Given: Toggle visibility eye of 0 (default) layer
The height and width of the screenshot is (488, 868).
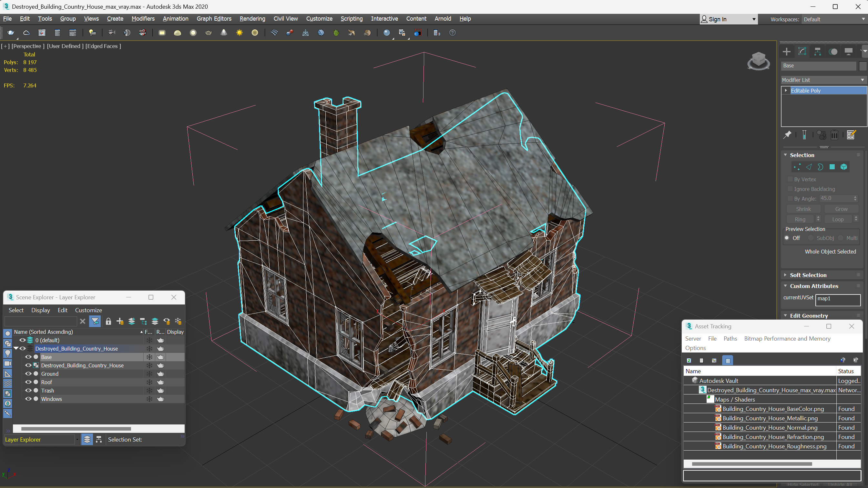Looking at the screenshot, I should click(x=22, y=340).
